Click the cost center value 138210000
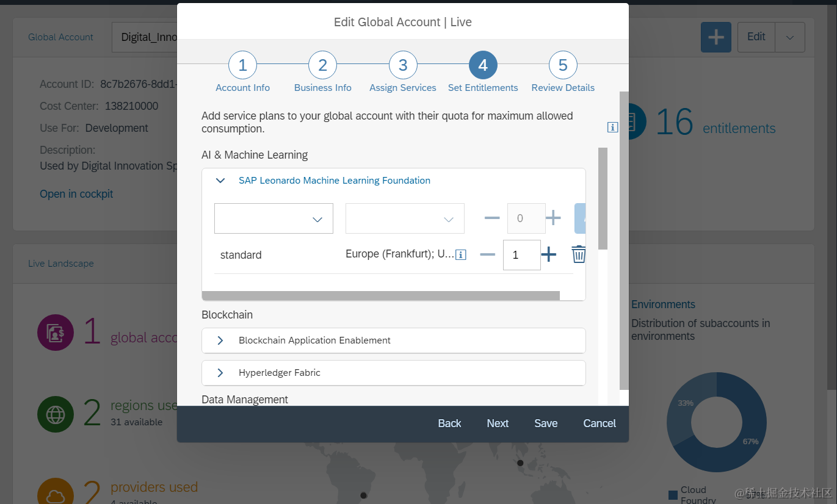 tap(131, 106)
